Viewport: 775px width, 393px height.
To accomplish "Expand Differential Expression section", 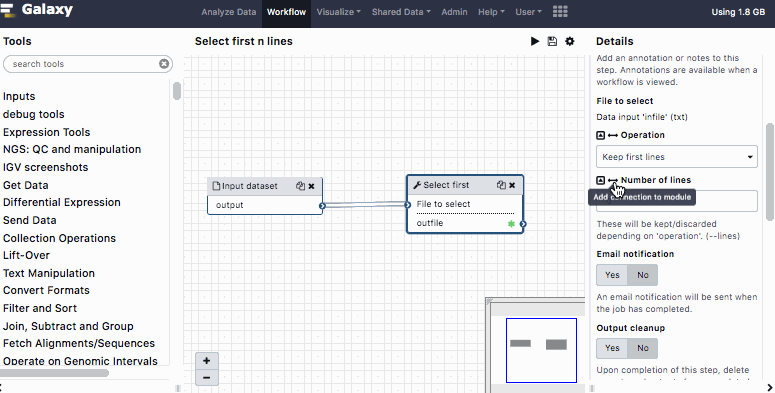I will pyautogui.click(x=62, y=202).
